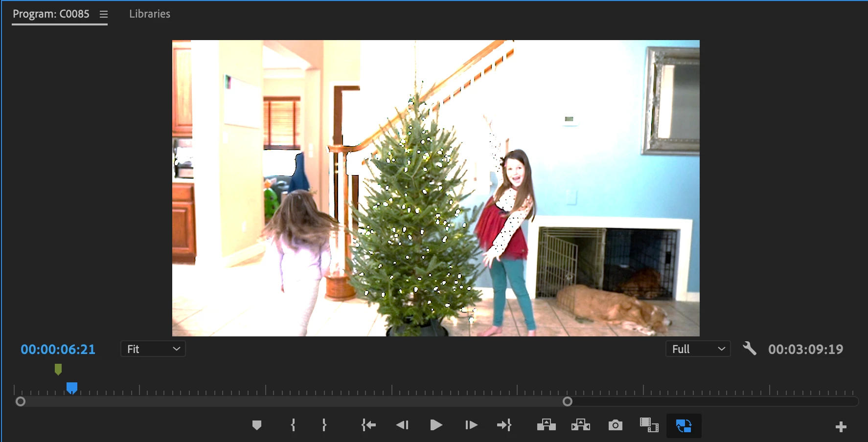868x442 pixels.
Task: Open the Program C0085 panel menu
Action: pos(104,14)
